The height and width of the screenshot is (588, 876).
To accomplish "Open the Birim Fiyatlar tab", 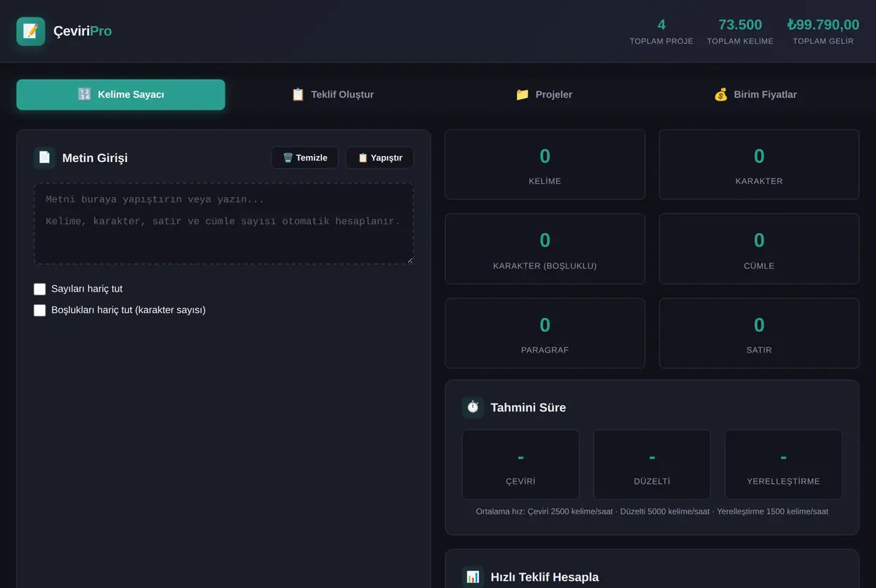I will coord(755,95).
